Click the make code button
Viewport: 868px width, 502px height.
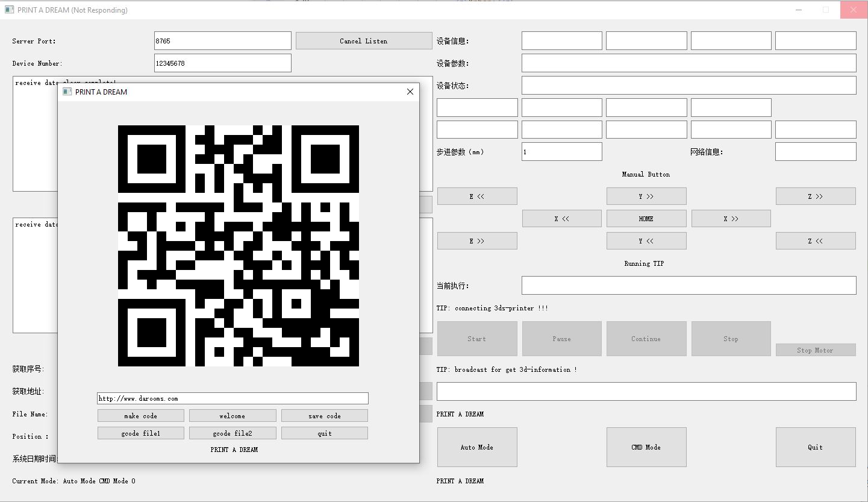(141, 416)
